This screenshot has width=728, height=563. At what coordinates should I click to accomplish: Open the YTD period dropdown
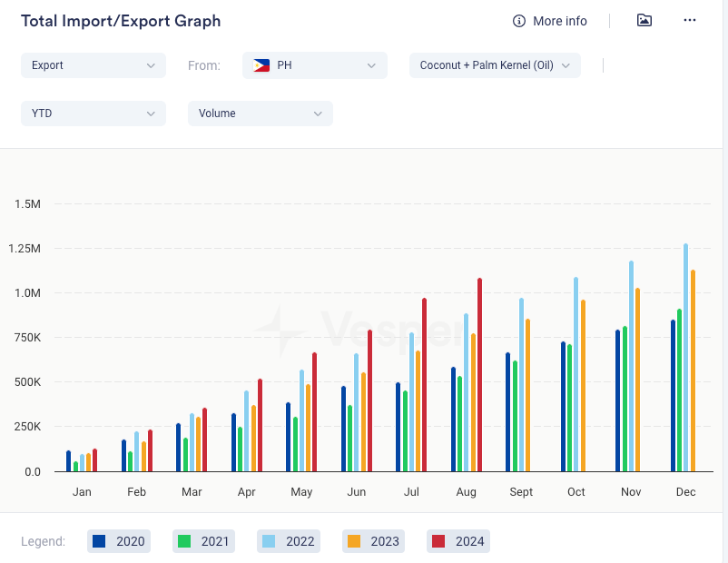pyautogui.click(x=93, y=114)
